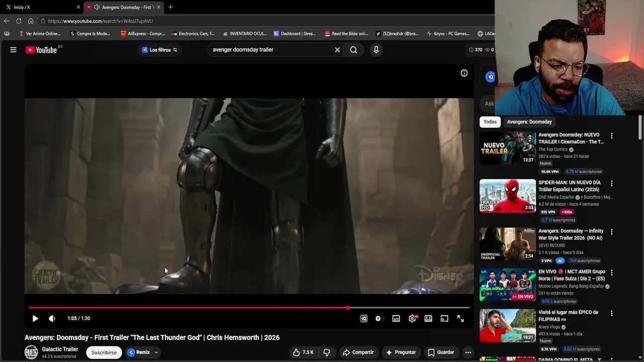The height and width of the screenshot is (362, 644).
Task: Open Read the Bible online bookmark
Action: coord(346,34)
